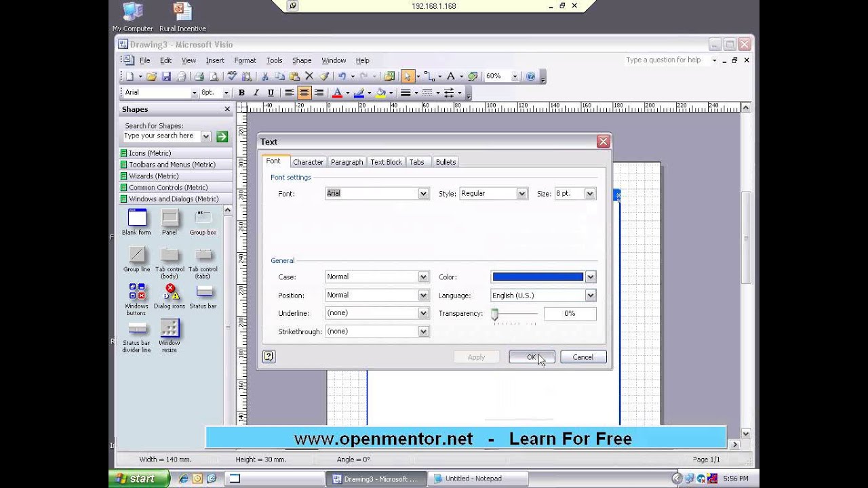This screenshot has width=868, height=488.
Task: Switch to the Tabs tab
Action: [x=417, y=162]
